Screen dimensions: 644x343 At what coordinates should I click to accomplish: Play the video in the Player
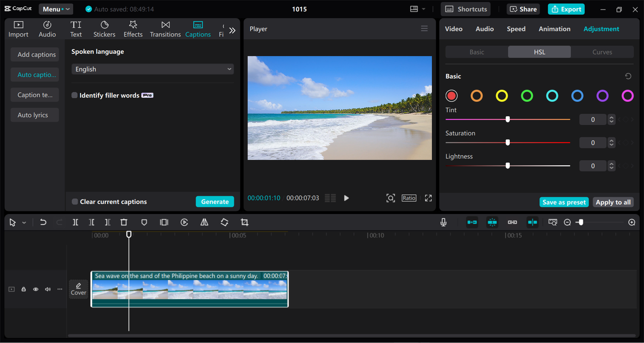click(x=346, y=198)
